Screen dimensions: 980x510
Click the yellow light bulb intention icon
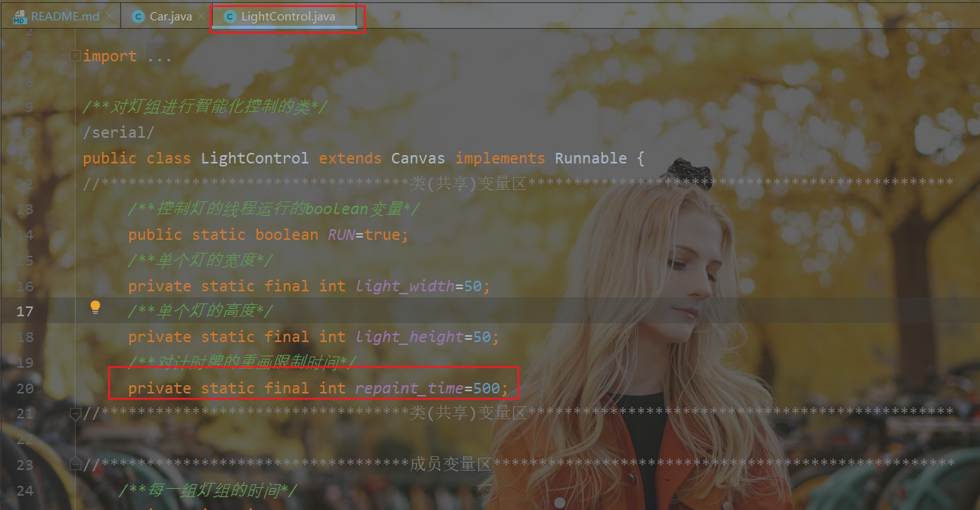pyautogui.click(x=95, y=306)
